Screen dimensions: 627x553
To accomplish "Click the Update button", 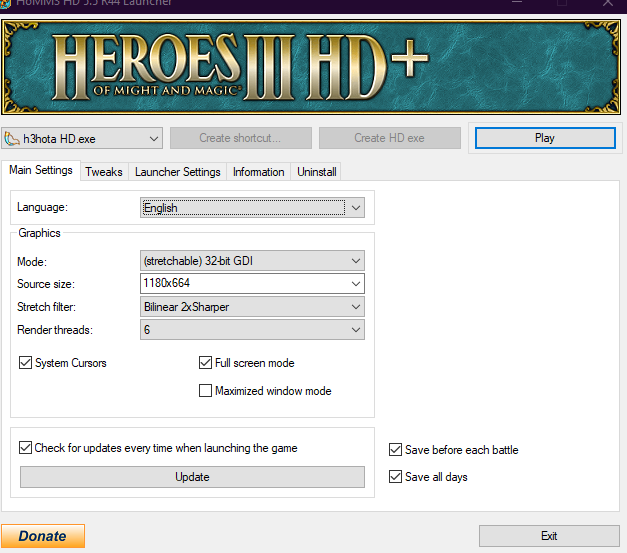I will coord(192,477).
